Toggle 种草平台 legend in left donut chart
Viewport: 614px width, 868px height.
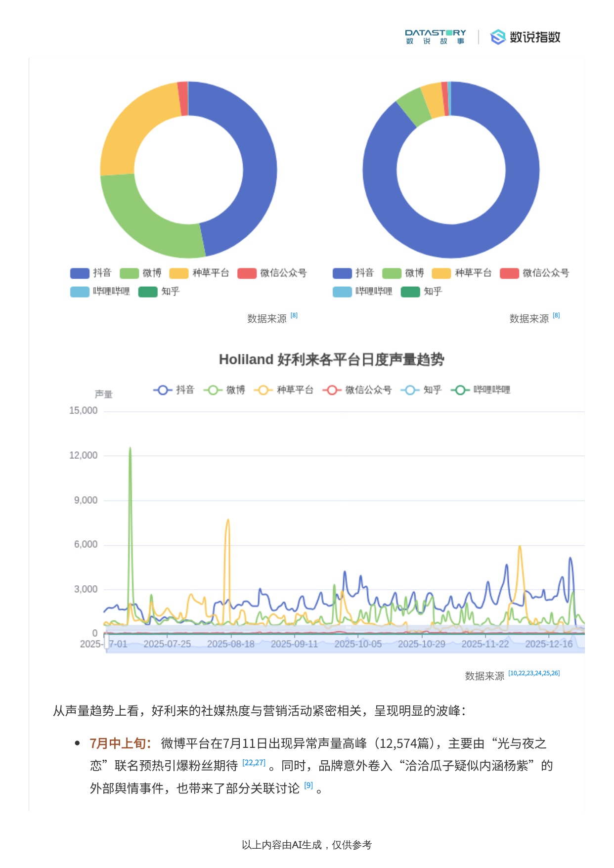(x=199, y=273)
